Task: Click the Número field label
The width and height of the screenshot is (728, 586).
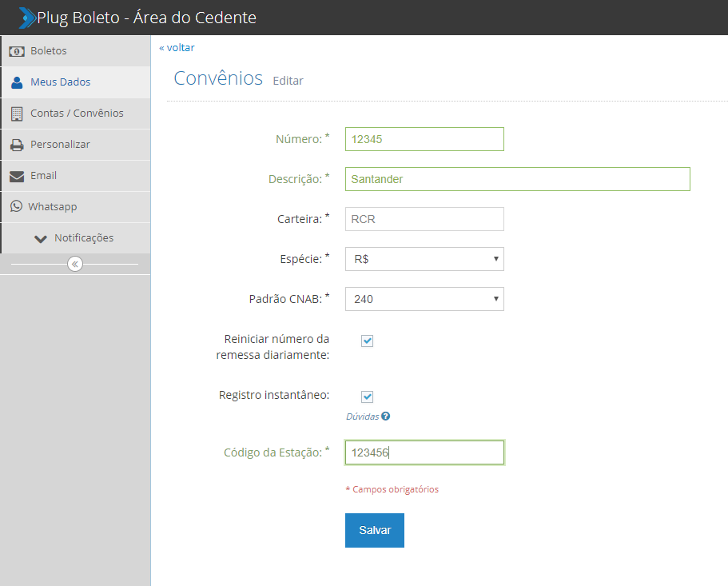Action: (x=302, y=139)
